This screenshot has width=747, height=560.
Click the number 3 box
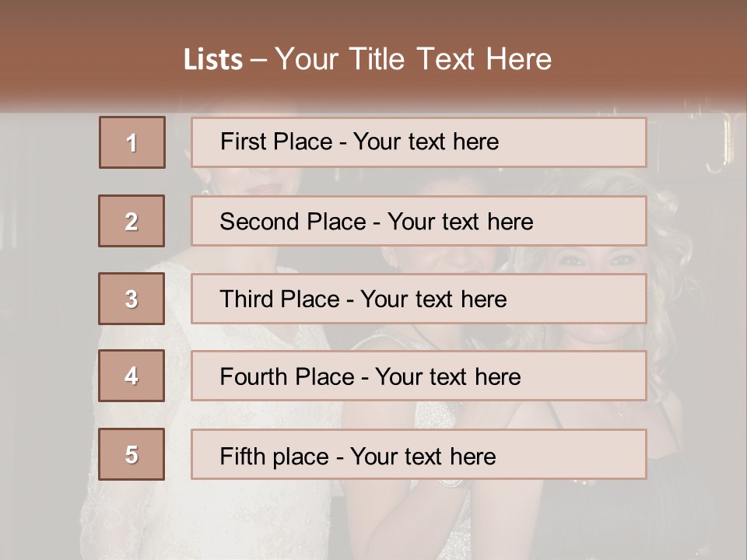[x=132, y=299]
